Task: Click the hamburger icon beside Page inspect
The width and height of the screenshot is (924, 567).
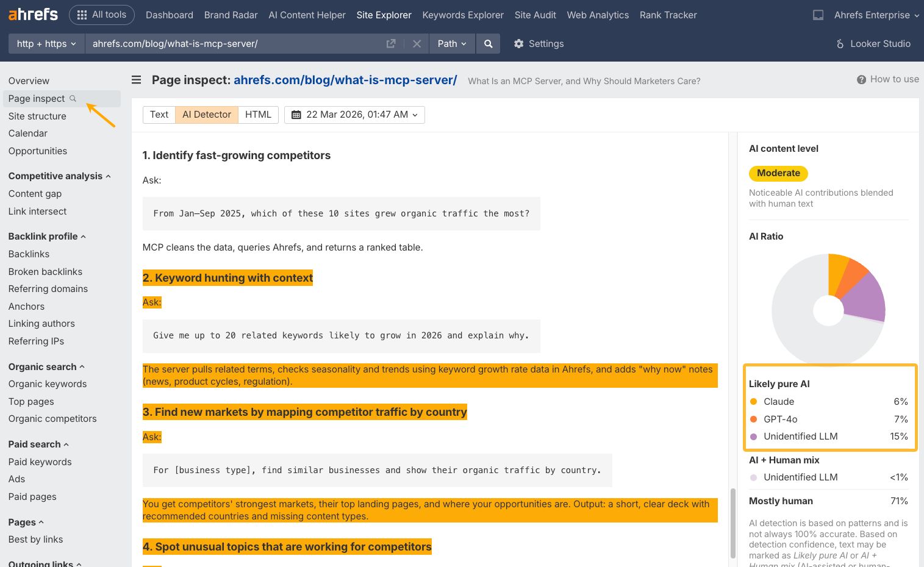Action: click(135, 80)
